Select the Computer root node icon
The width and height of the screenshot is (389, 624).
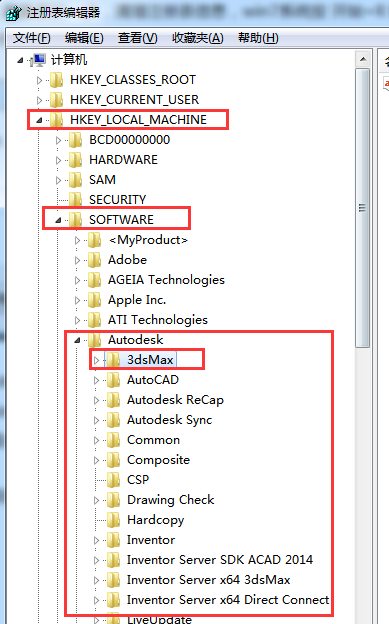(x=38, y=60)
